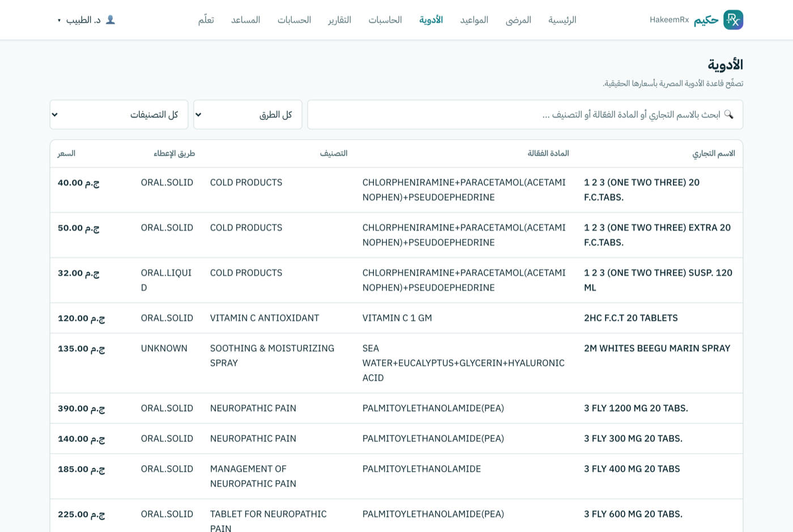Click the HakeemRx Latin brand text

coord(669,20)
